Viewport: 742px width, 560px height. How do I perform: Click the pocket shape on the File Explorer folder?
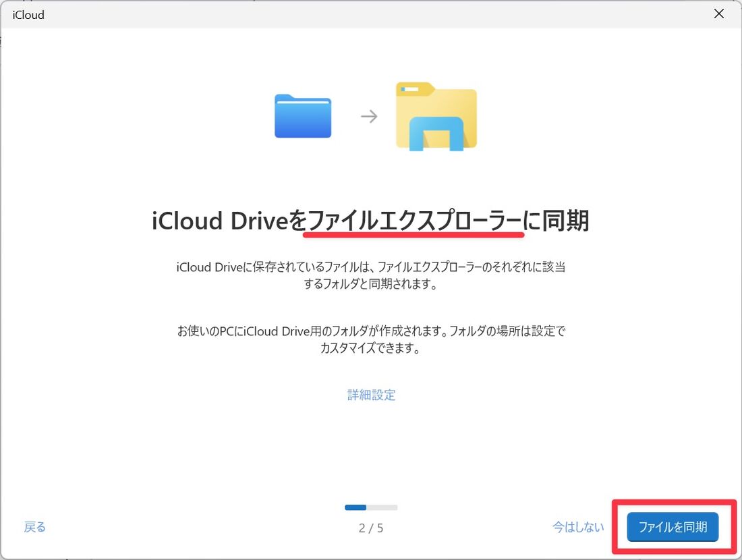tap(435, 132)
